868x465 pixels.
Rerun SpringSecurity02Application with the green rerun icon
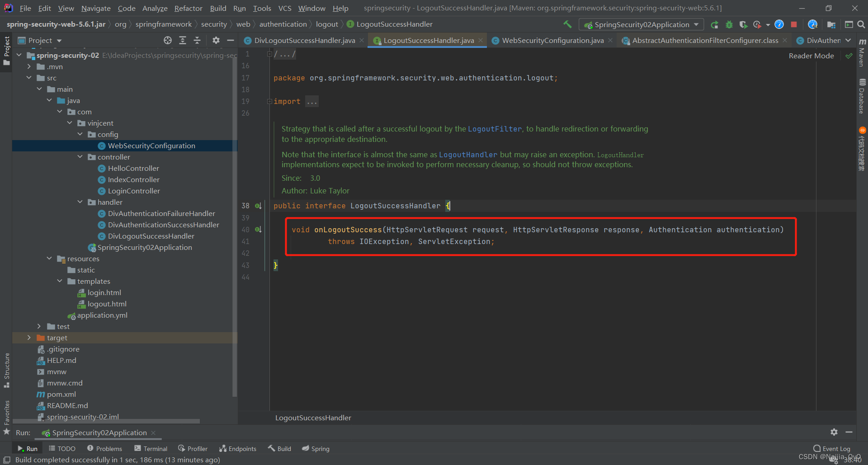(x=714, y=24)
